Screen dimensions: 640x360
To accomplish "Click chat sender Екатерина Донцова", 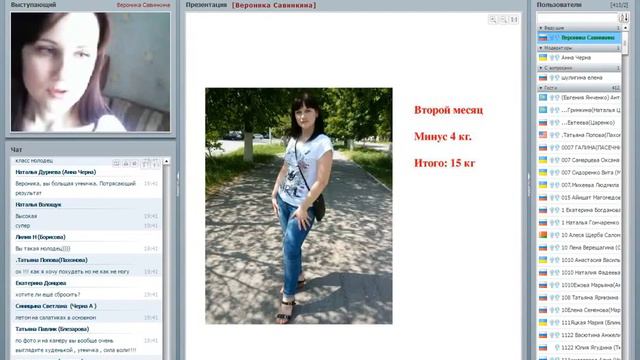I will 40,283.
